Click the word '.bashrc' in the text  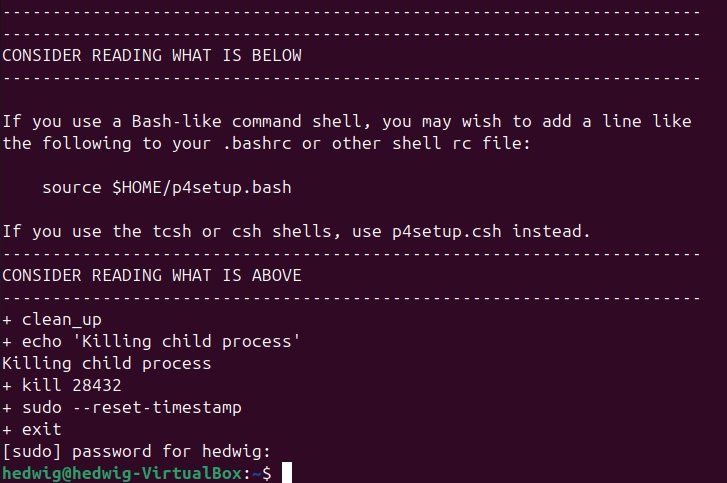coord(257,143)
